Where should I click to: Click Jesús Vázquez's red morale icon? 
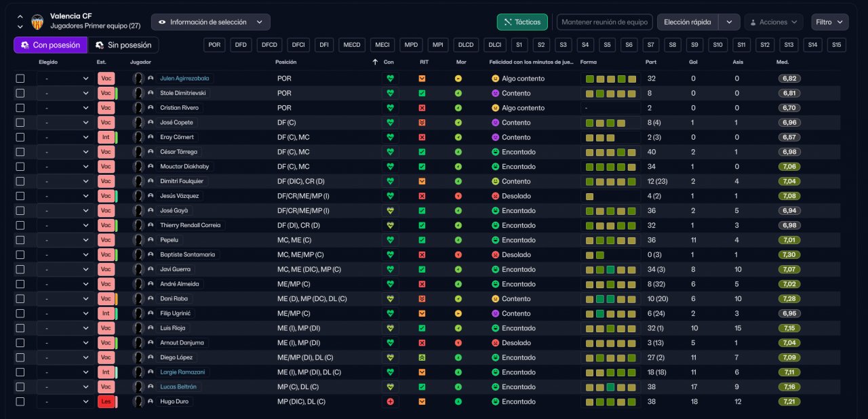click(x=458, y=196)
